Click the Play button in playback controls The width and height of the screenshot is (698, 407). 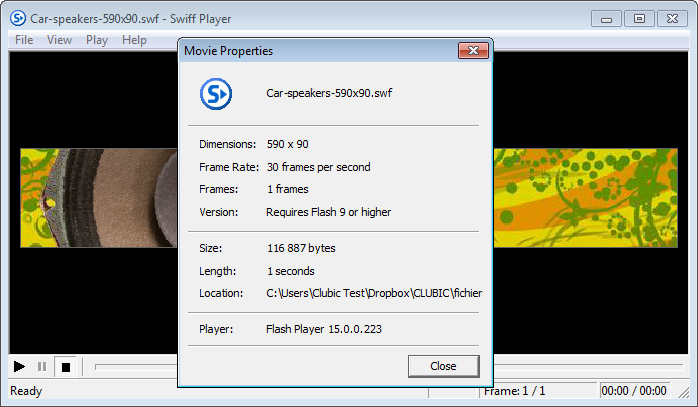click(x=19, y=366)
